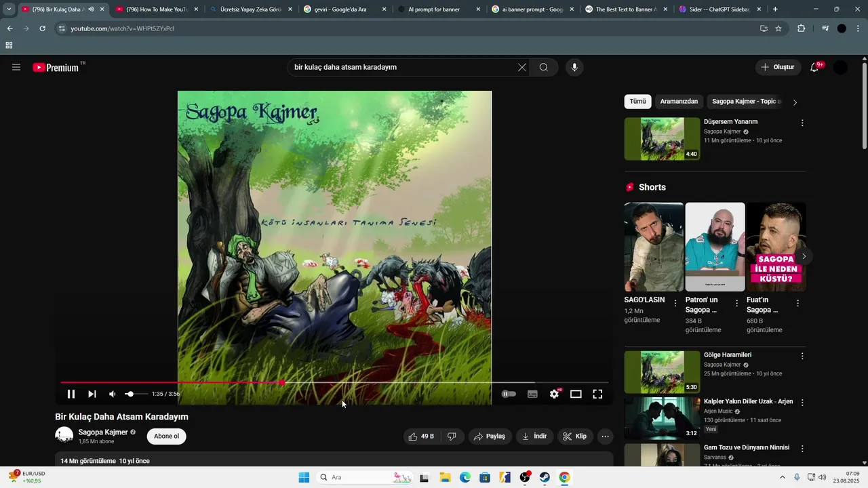868x488 pixels.
Task: Switch to Sider ChatGPT Sidebar tab
Action: [720, 9]
